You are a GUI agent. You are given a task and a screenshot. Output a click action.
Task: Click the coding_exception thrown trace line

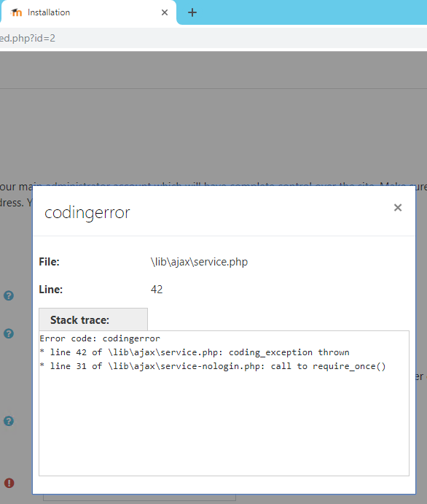[195, 352]
